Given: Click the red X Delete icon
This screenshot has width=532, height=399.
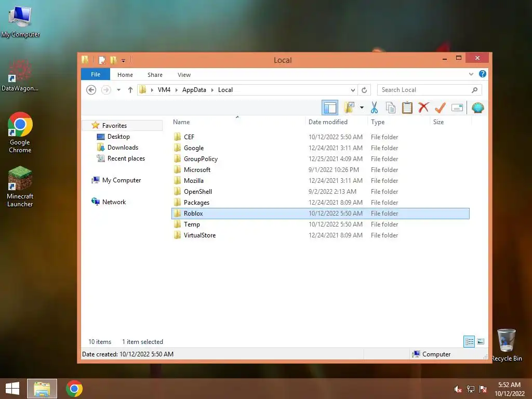Looking at the screenshot, I should click(423, 108).
